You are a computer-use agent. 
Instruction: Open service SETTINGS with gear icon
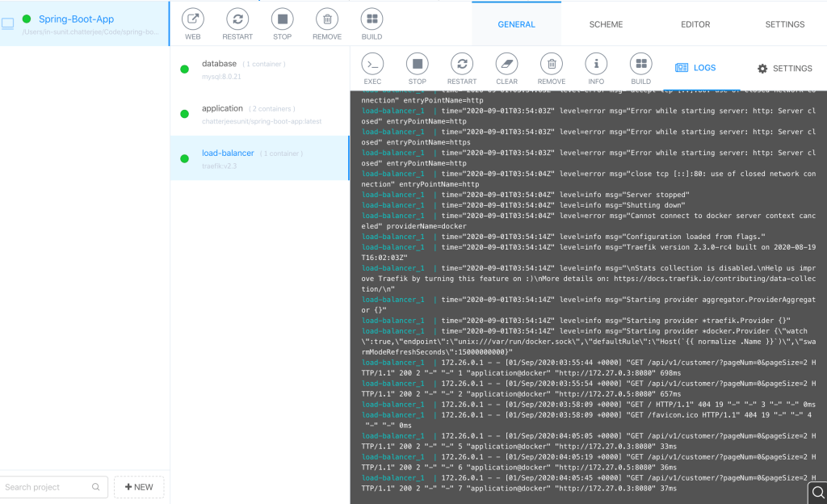point(784,69)
